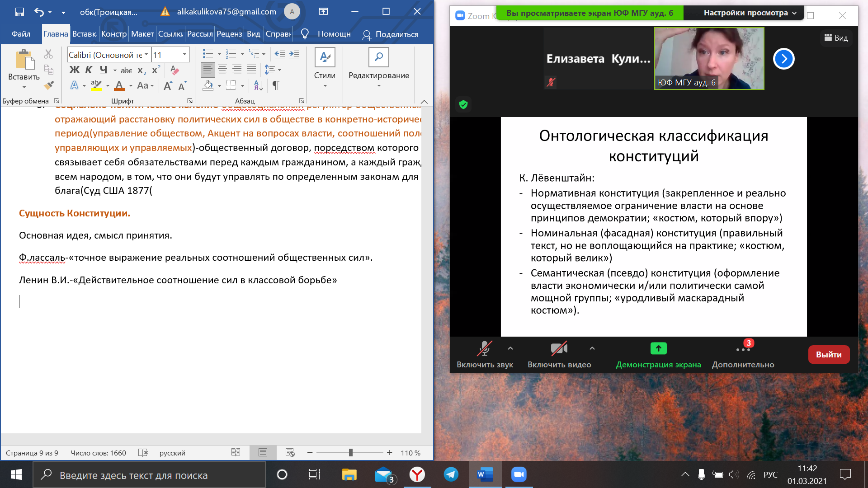868x488 pixels.
Task: Increase font size with the large A
Action: [x=168, y=85]
